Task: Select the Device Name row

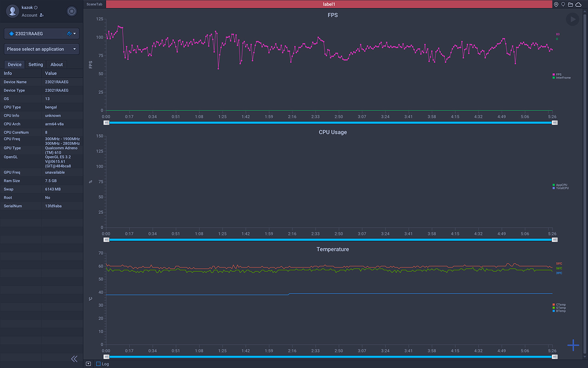Action: pos(41,82)
